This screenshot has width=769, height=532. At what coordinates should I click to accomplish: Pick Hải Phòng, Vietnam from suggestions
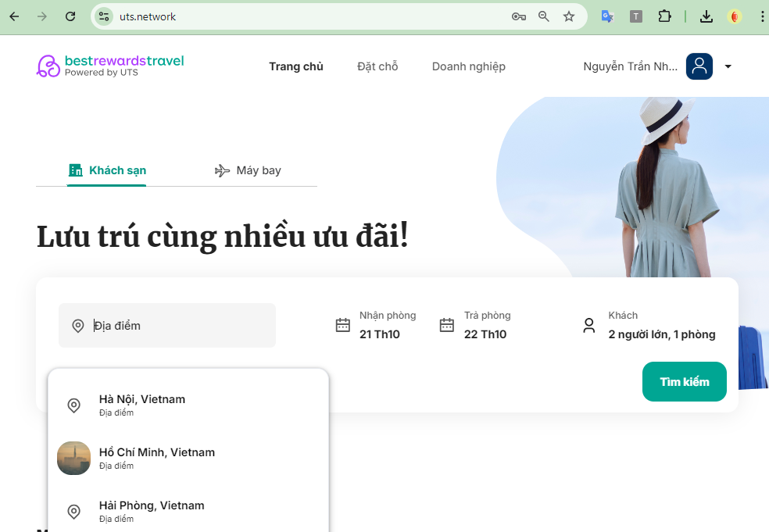point(188,512)
